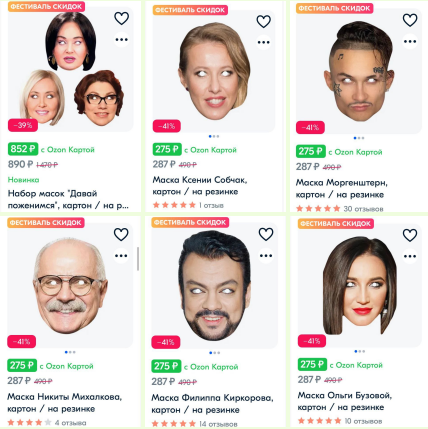Select second image dot on Собчак card
Screen dimensions: 428x429
(214, 136)
